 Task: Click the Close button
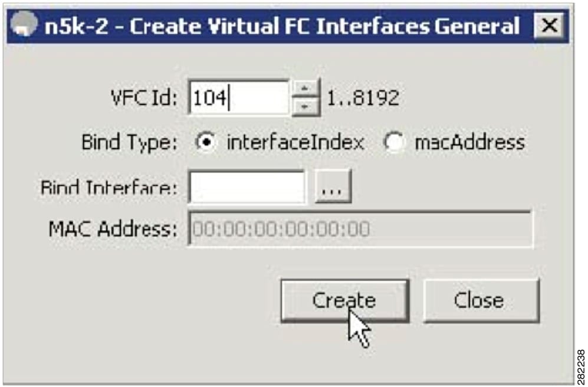pyautogui.click(x=481, y=300)
